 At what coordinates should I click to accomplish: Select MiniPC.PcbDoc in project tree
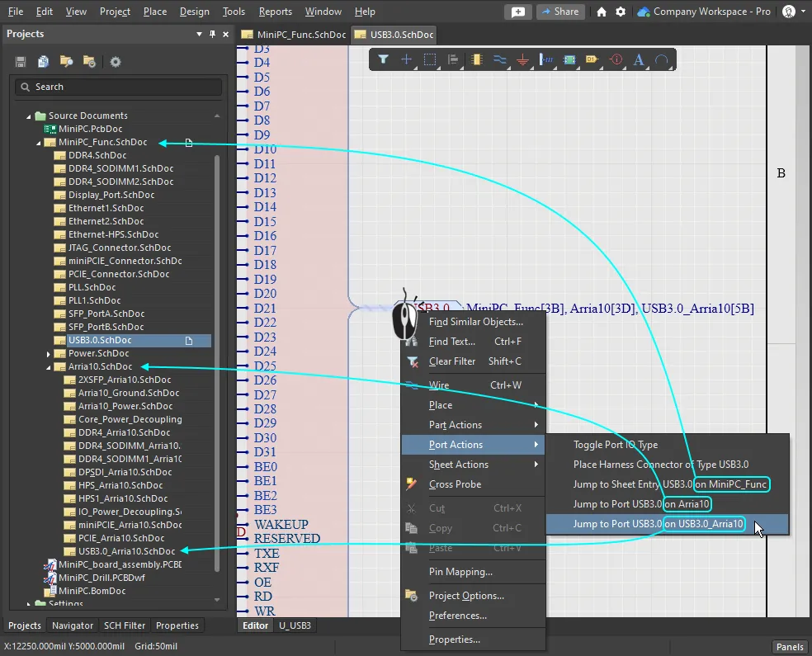pyautogui.click(x=90, y=129)
